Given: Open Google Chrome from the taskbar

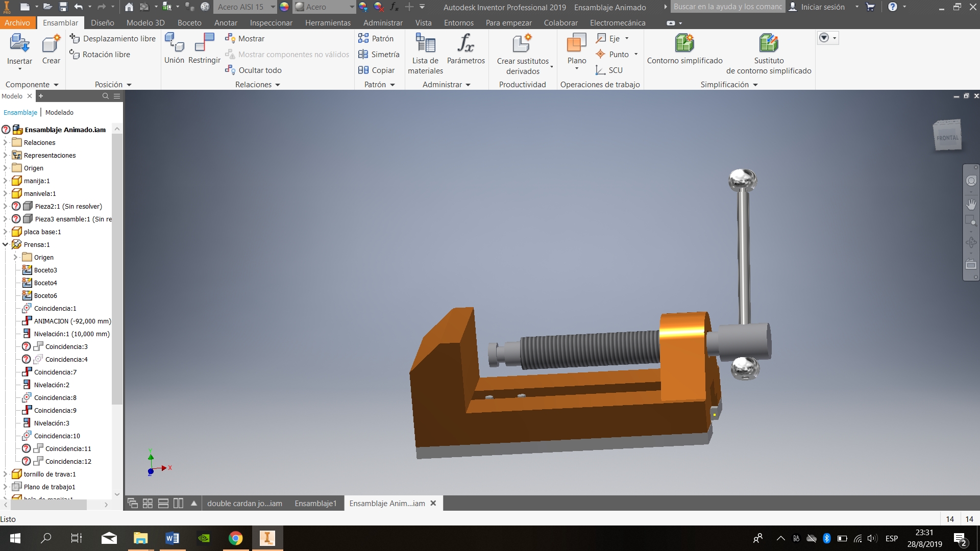Looking at the screenshot, I should click(x=235, y=538).
